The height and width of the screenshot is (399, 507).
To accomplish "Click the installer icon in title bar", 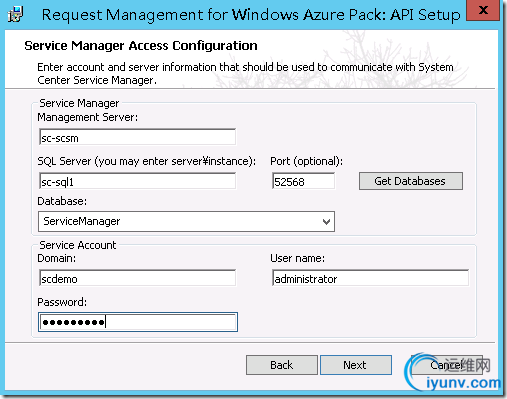I will (x=15, y=14).
